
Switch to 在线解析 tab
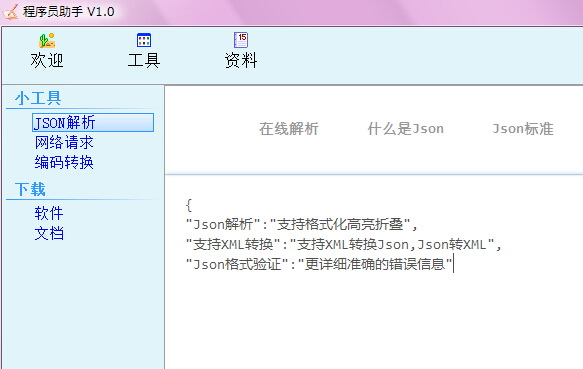click(x=289, y=129)
